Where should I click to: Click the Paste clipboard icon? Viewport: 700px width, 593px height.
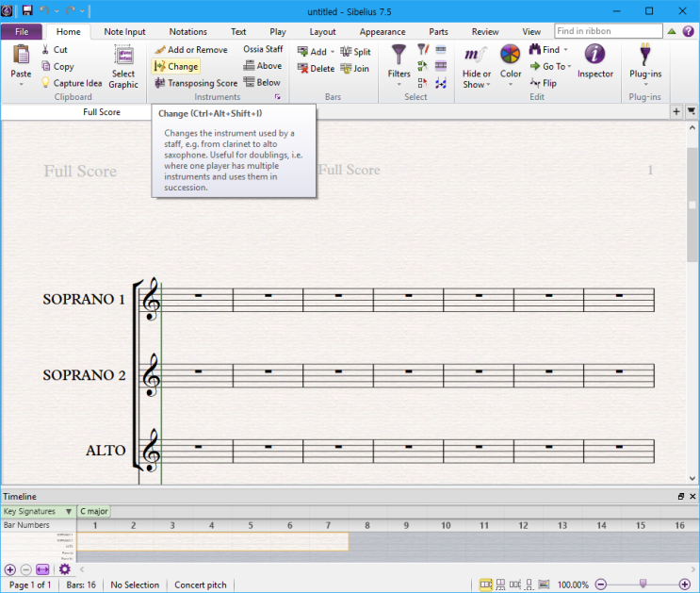(x=21, y=55)
